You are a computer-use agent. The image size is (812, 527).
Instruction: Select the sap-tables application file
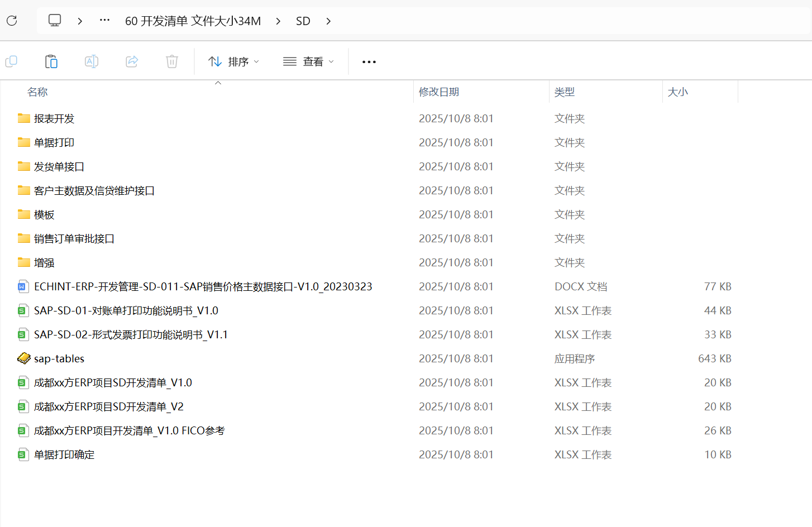[59, 358]
